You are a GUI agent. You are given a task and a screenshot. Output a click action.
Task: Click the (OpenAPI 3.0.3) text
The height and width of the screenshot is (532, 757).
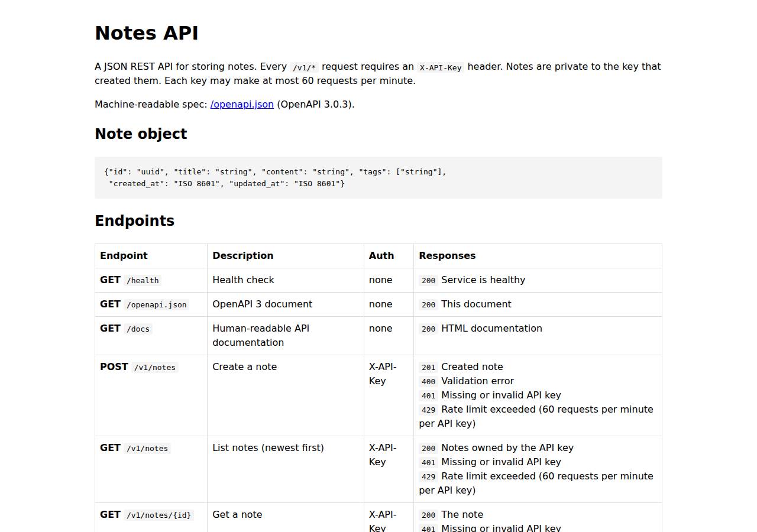pos(315,104)
